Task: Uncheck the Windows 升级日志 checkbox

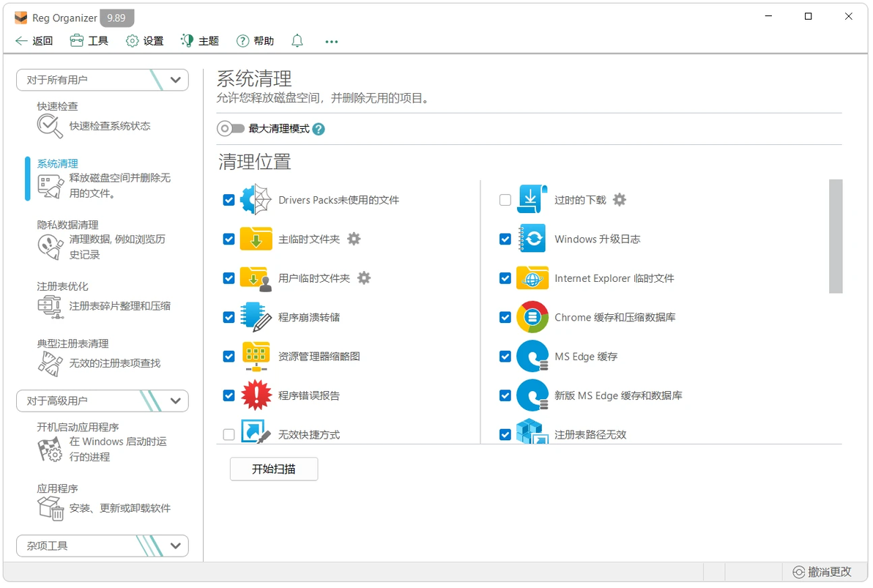Action: click(505, 239)
